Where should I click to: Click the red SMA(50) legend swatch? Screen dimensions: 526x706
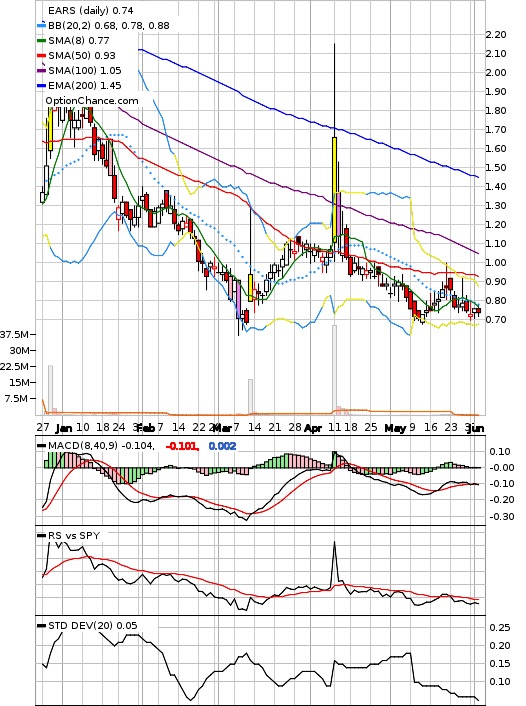41,55
